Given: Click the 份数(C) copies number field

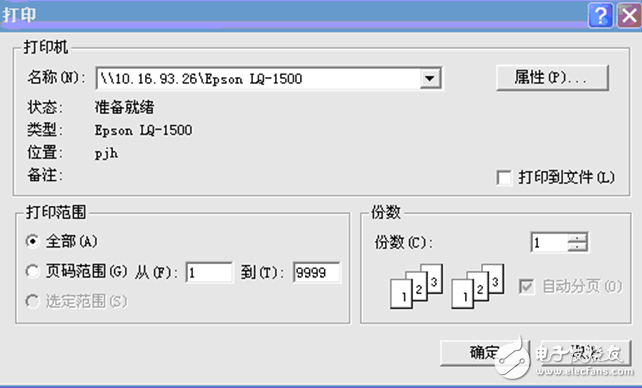Looking at the screenshot, I should click(549, 242).
